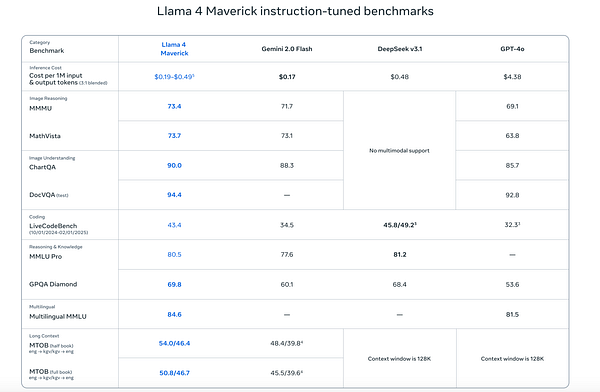Select the MMLU Pro row label
This screenshot has width=600, height=392.
click(x=46, y=256)
